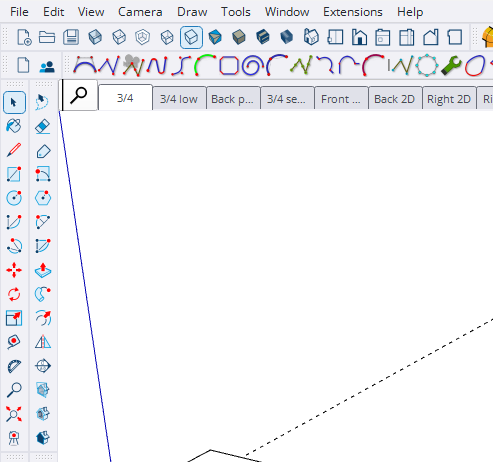Open the View menu
Screen dimensions: 493x462
(91, 12)
